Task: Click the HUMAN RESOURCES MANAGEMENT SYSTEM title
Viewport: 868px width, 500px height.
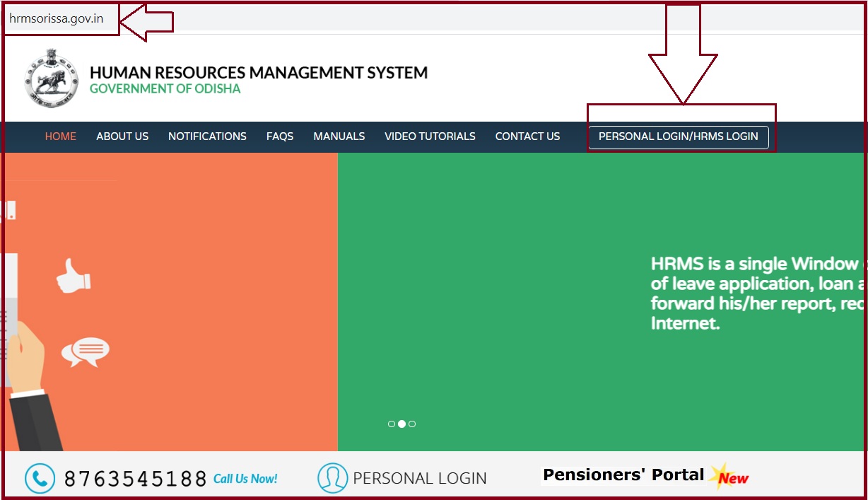Action: click(x=259, y=73)
